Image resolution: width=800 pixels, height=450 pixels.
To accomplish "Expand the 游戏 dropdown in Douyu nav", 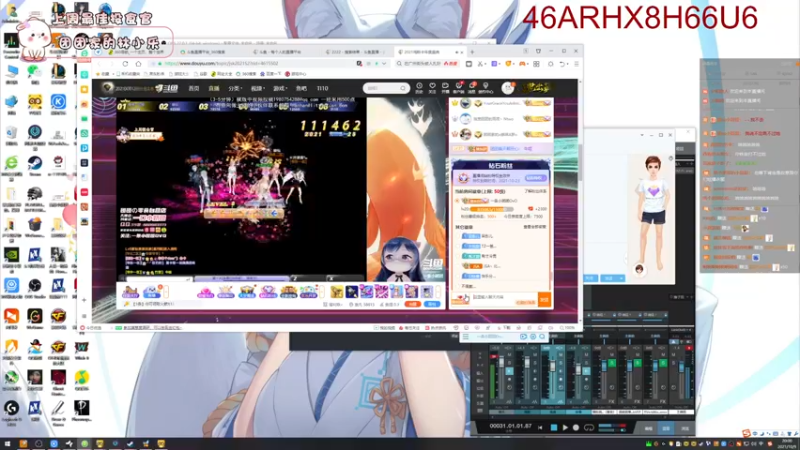I will click(x=280, y=88).
